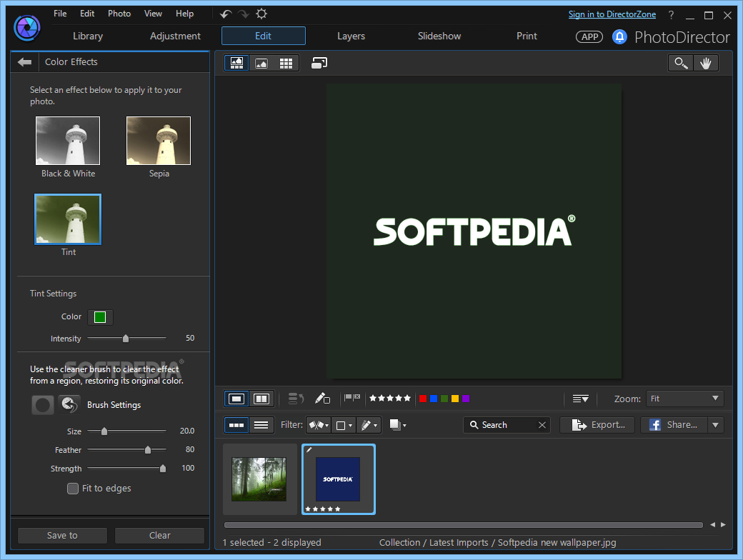This screenshot has height=560, width=743.
Task: Switch to the Adjustment tab
Action: 175,36
